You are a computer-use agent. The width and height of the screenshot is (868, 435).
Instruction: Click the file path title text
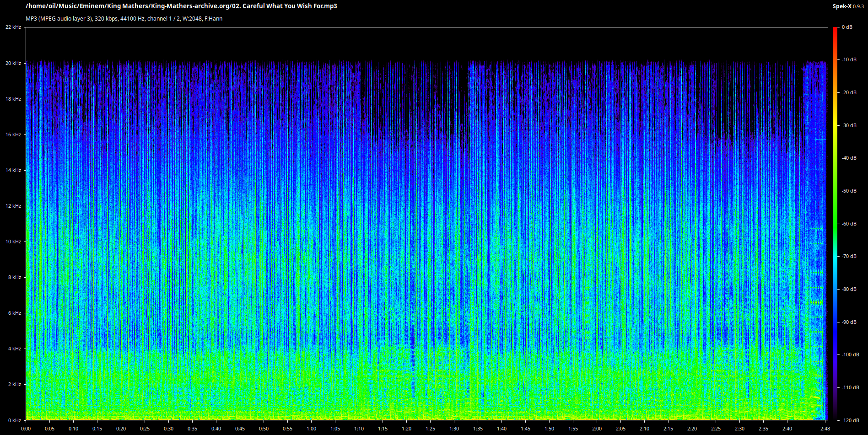pyautogui.click(x=181, y=6)
